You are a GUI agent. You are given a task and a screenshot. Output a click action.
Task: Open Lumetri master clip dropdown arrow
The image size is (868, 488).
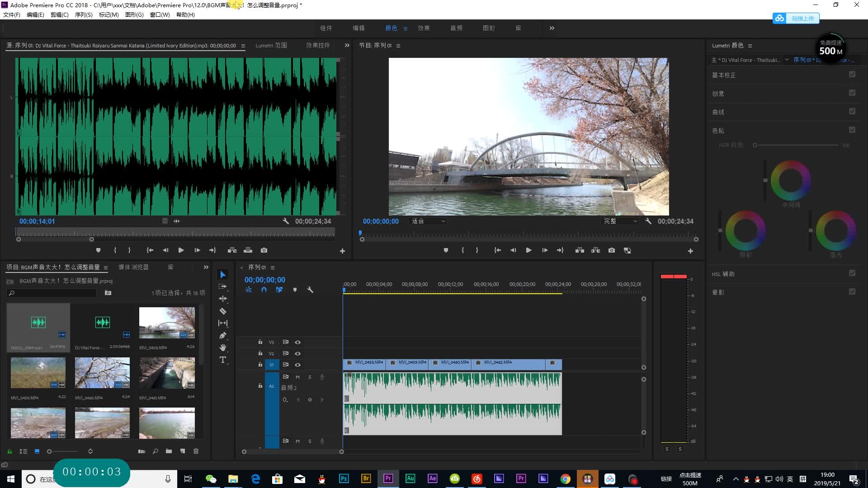pyautogui.click(x=787, y=60)
